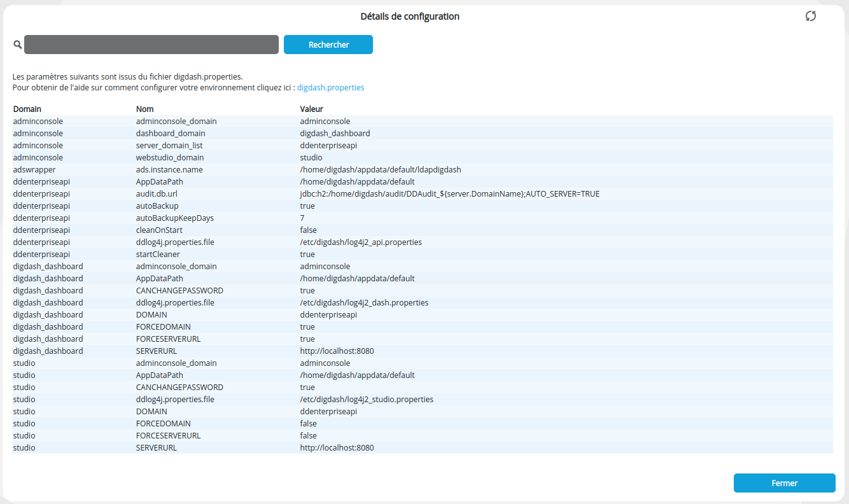
Task: Focus the grey search input field
Action: 151,45
